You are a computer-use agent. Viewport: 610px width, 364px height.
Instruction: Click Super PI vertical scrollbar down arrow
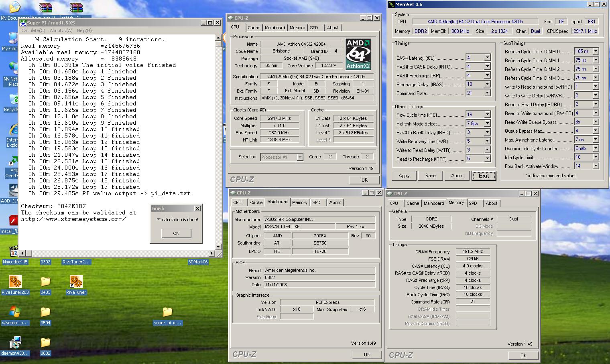[x=218, y=247]
